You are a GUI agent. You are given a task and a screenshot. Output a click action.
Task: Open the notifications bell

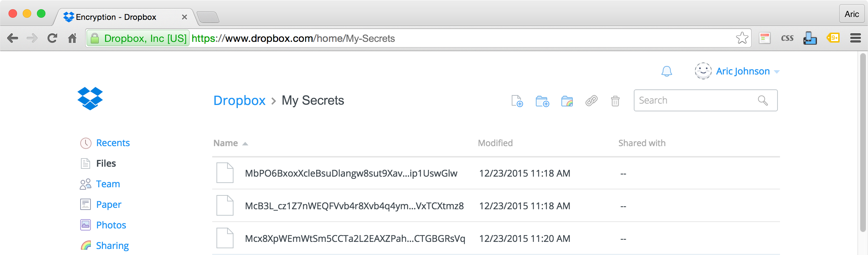point(666,71)
